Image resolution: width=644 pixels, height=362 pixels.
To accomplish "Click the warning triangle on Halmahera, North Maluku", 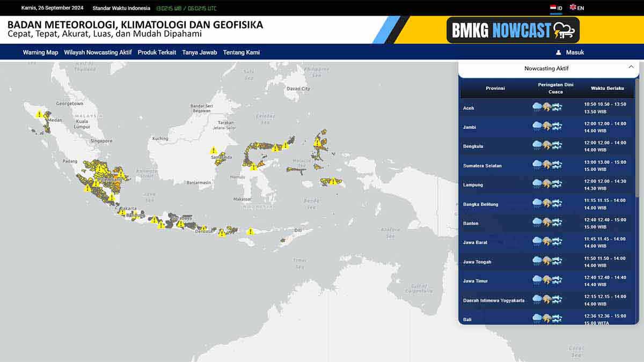I will click(317, 143).
